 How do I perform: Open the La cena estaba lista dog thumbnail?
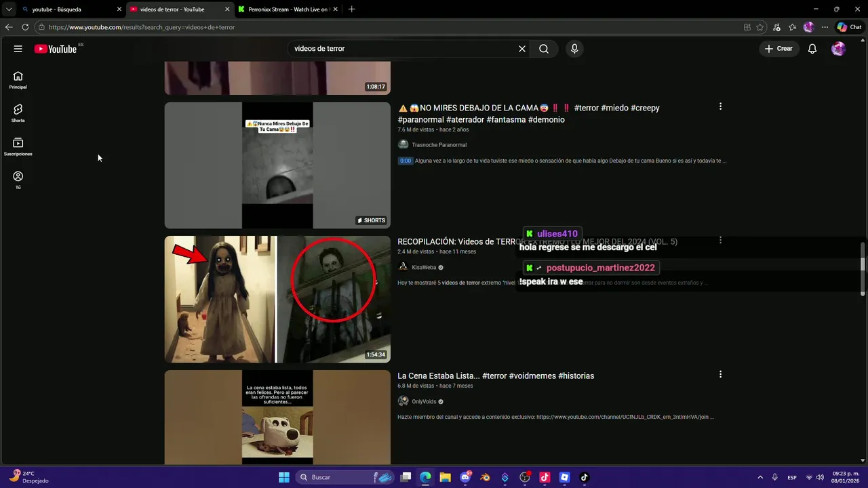[x=277, y=417]
